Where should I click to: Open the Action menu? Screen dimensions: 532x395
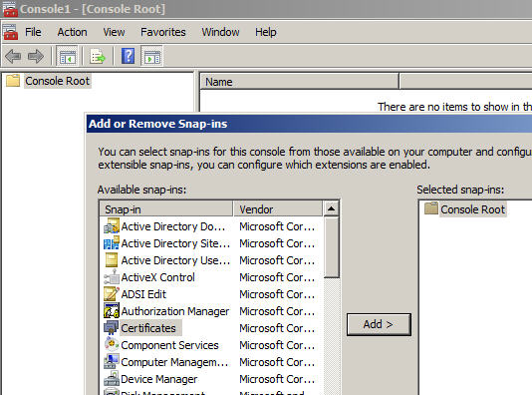(72, 32)
